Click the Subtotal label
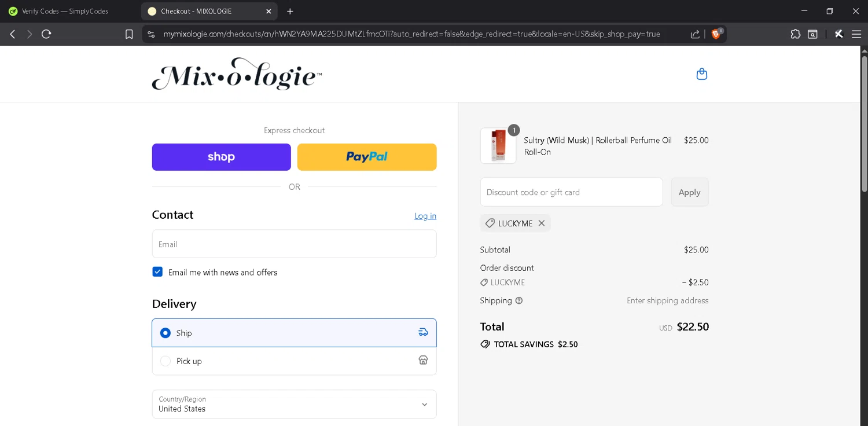This screenshot has width=868, height=426. [495, 250]
